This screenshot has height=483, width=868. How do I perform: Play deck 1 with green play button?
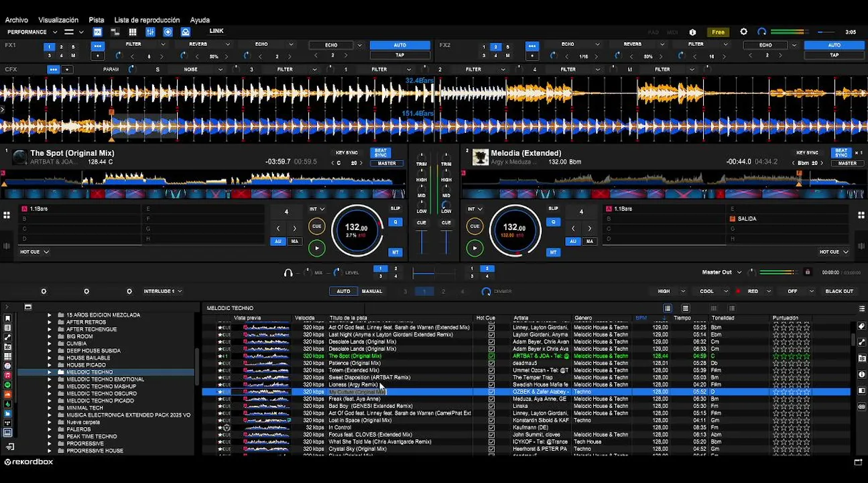[x=316, y=248]
